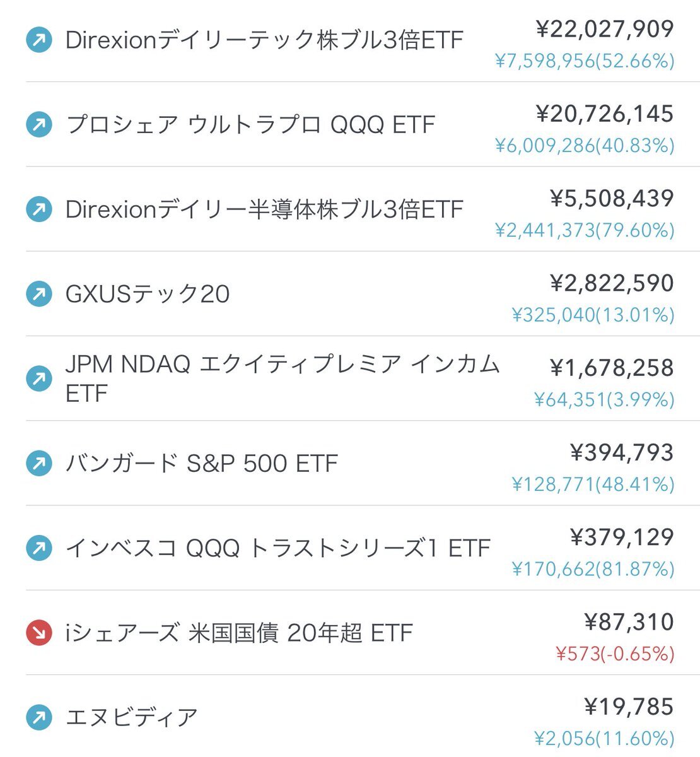Click the up-arrow icon beside バンガード S&P 500 ETF
This screenshot has width=700, height=757.
pyautogui.click(x=39, y=464)
